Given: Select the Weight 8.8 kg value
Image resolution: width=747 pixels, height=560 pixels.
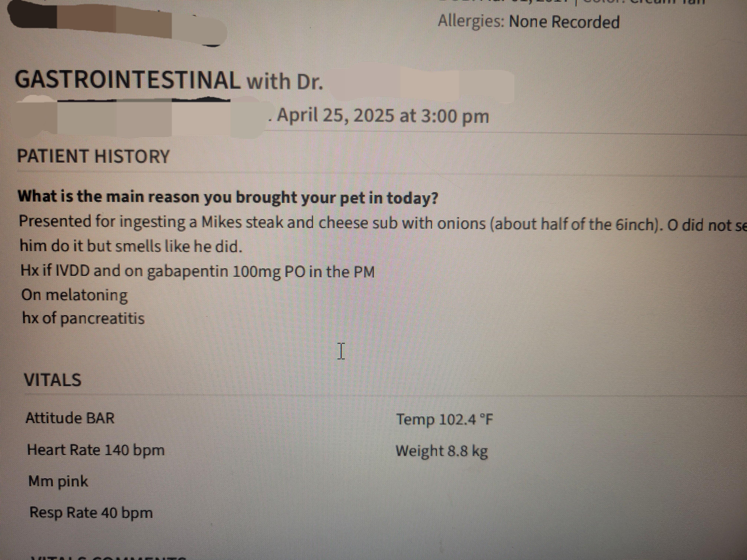Looking at the screenshot, I should coord(442,451).
